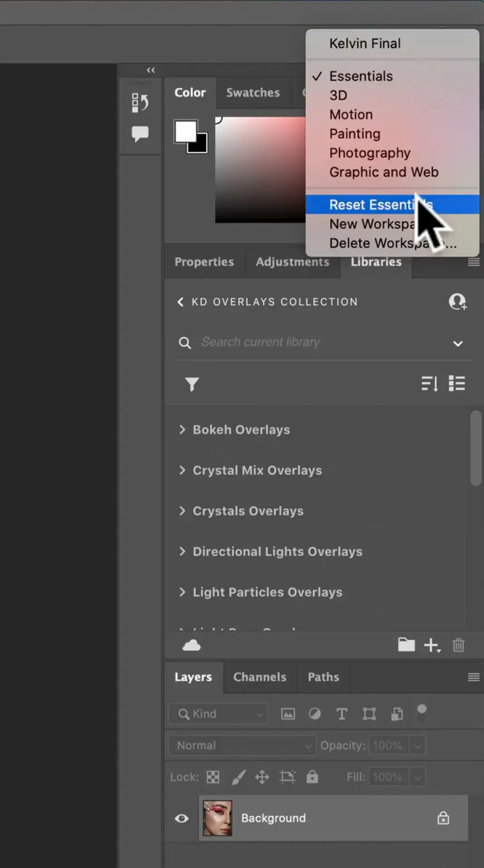484x868 pixels.
Task: Hide the Background layer eye icon
Action: [182, 818]
